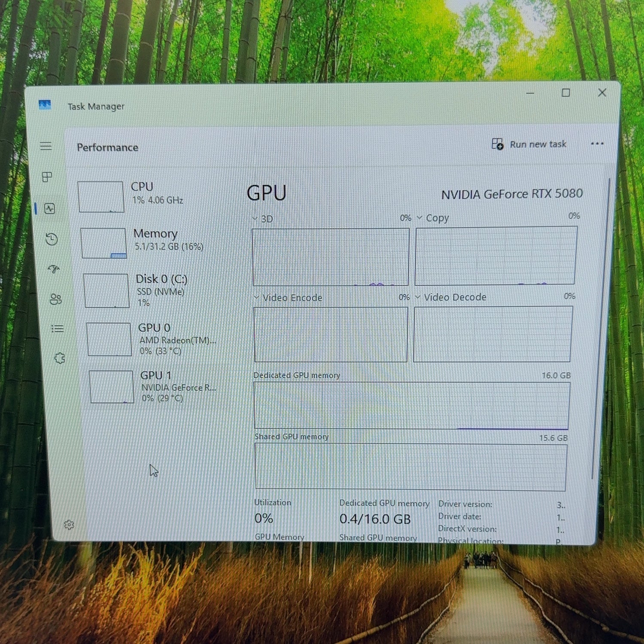
Task: Click the 3D utilization graph
Action: coord(331,257)
